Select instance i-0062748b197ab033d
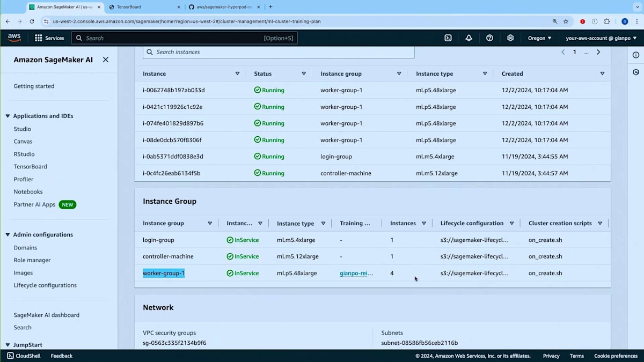This screenshot has width=644, height=362. [173, 90]
